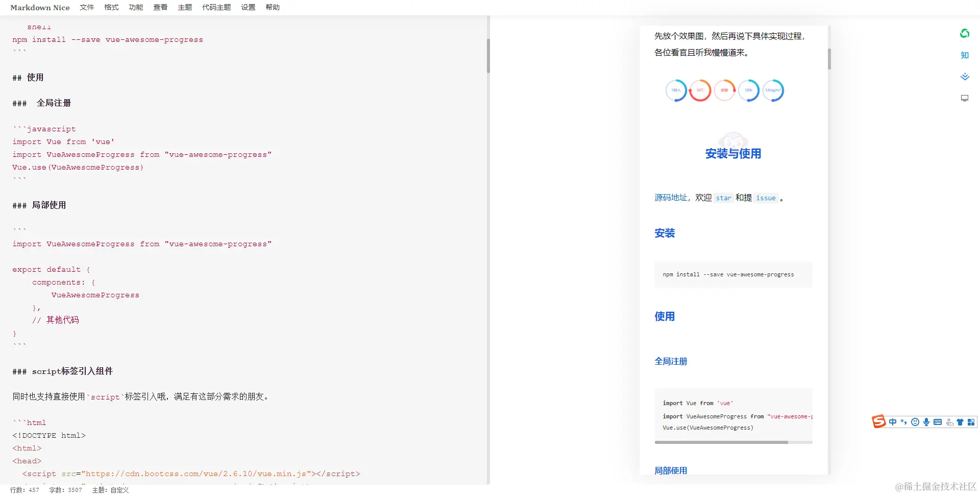980x495 pixels.
Task: Open the 代码主题 menu
Action: point(216,7)
